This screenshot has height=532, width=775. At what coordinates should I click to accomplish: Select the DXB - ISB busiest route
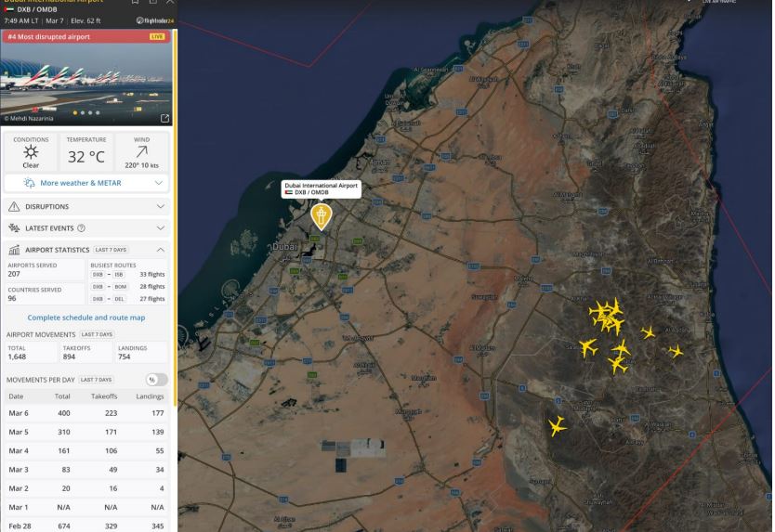click(127, 275)
